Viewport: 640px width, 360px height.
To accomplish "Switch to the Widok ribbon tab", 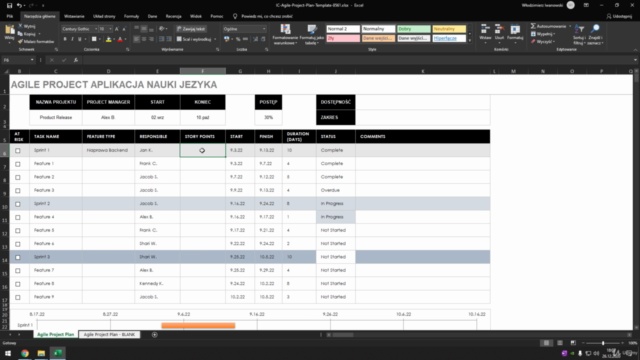I will (196, 16).
